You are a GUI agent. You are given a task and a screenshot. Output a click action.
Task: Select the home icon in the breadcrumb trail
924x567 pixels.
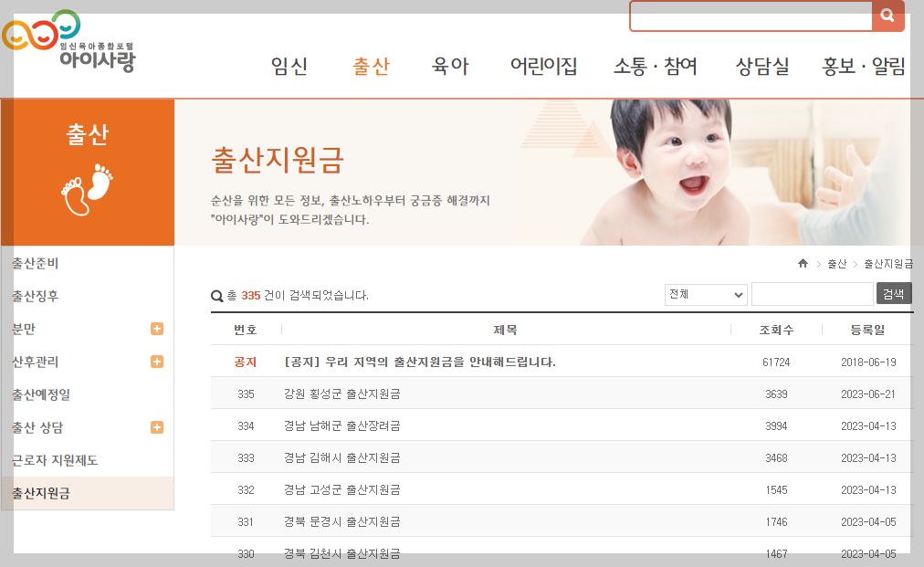tap(803, 263)
